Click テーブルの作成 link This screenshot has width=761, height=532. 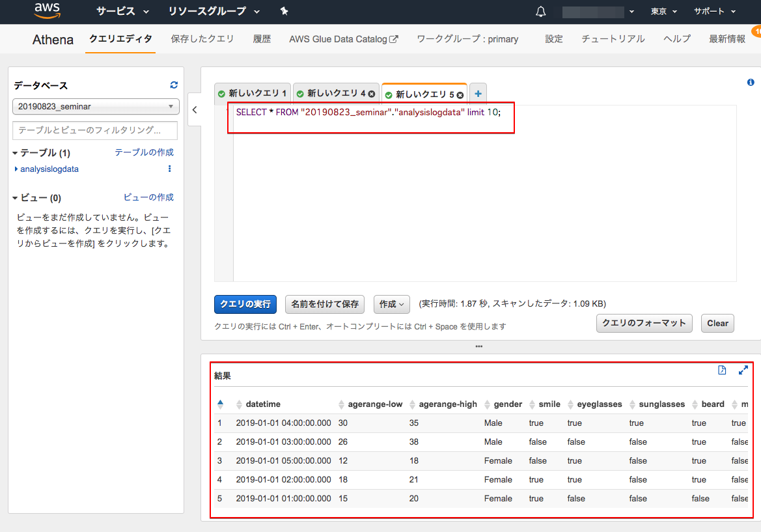pyautogui.click(x=144, y=152)
